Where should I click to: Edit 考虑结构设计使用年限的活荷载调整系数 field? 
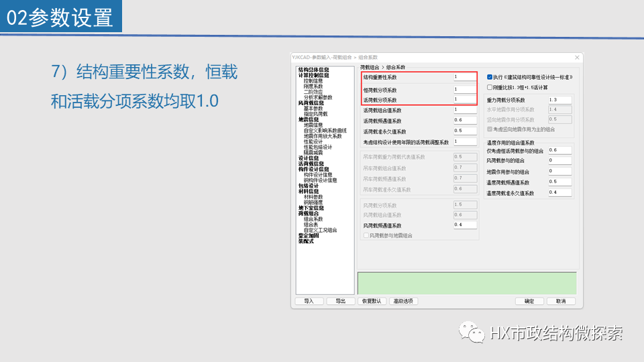point(465,141)
